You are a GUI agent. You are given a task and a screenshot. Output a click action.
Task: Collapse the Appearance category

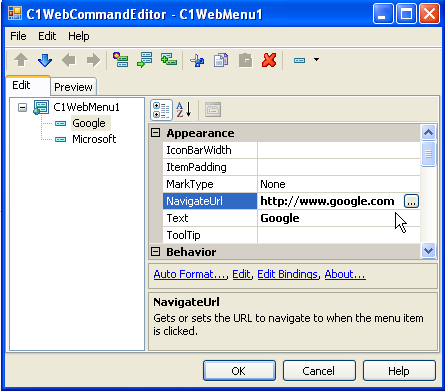[155, 133]
